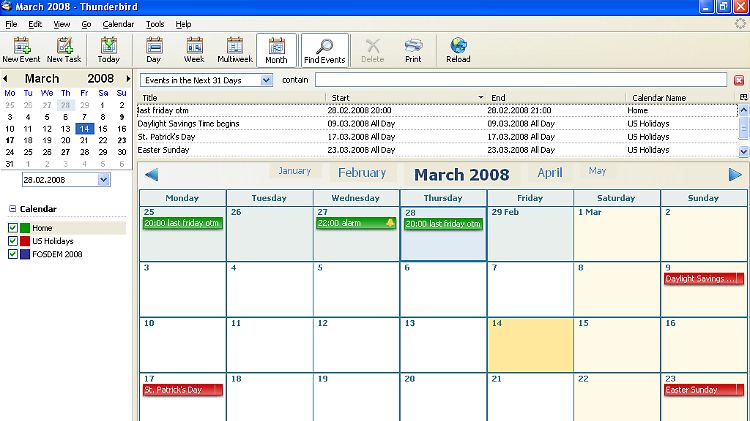
Task: Open the View menu
Action: pyautogui.click(x=61, y=24)
